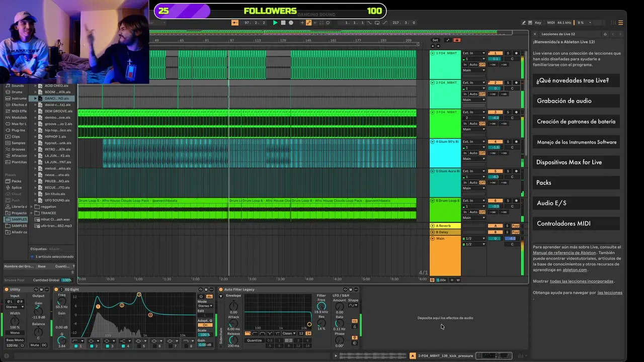Open the Main track 1/2 cue output dropdown

474,238
